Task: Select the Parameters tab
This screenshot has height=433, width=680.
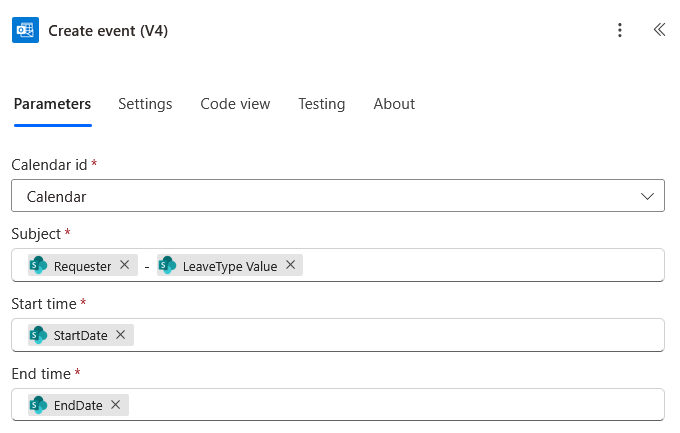Action: click(x=52, y=104)
